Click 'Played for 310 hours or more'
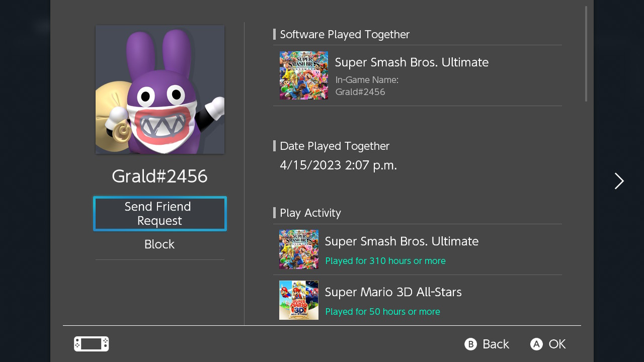 (x=385, y=261)
